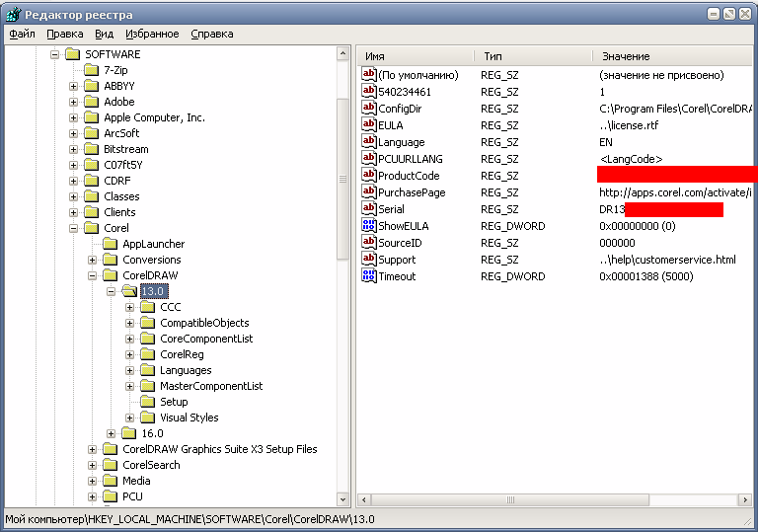Screen dimensions: 758x532
Task: Click the string icon of Language value
Action: click(x=369, y=142)
